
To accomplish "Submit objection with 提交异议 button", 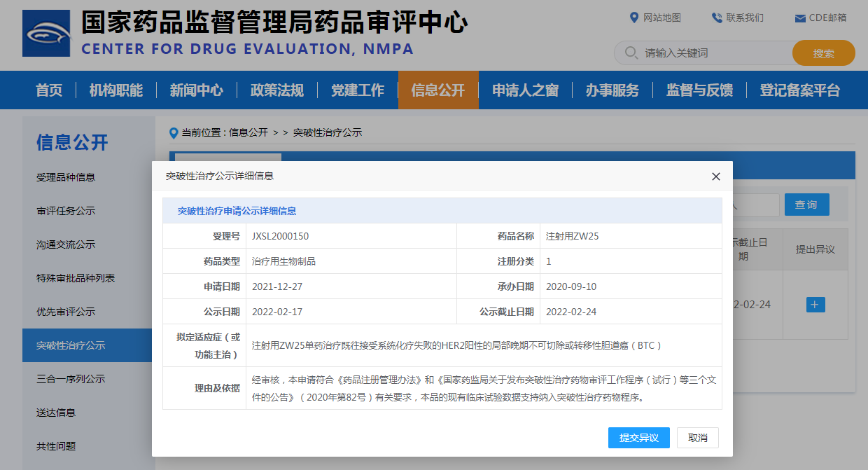I will click(638, 438).
